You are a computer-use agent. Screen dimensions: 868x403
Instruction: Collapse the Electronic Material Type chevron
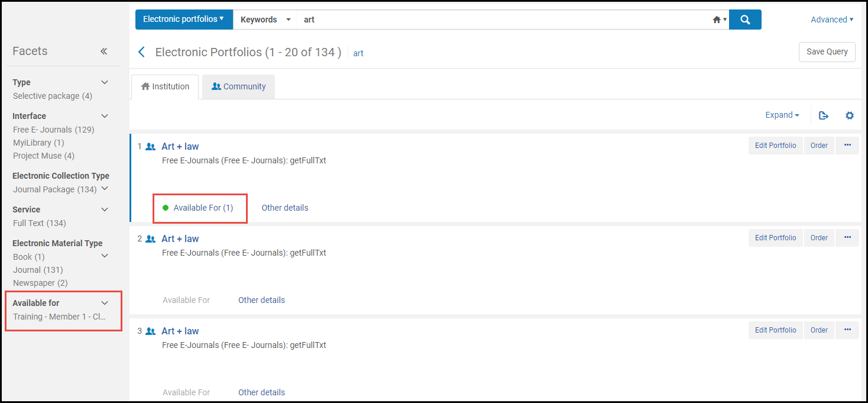click(105, 256)
